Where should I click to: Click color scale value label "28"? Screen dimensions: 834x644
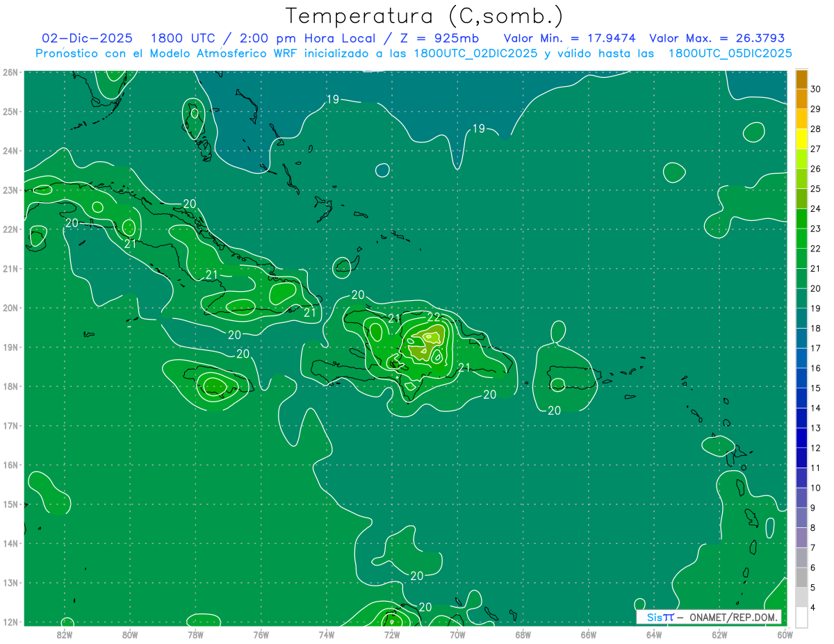point(815,129)
